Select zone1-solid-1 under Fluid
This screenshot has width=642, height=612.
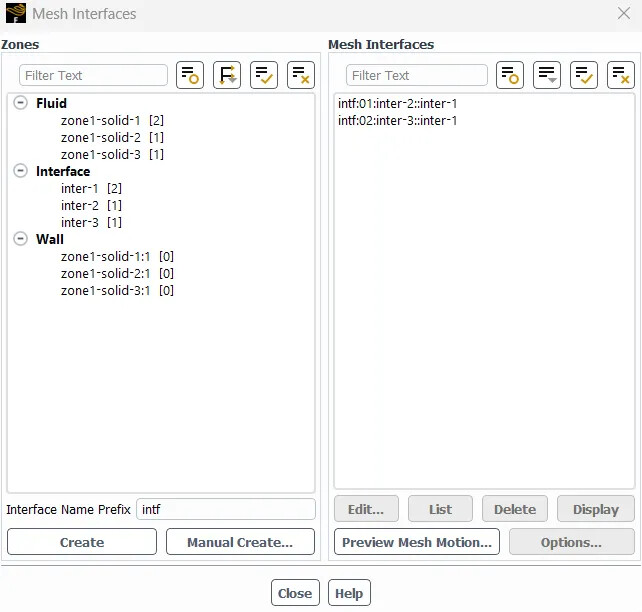click(x=100, y=120)
